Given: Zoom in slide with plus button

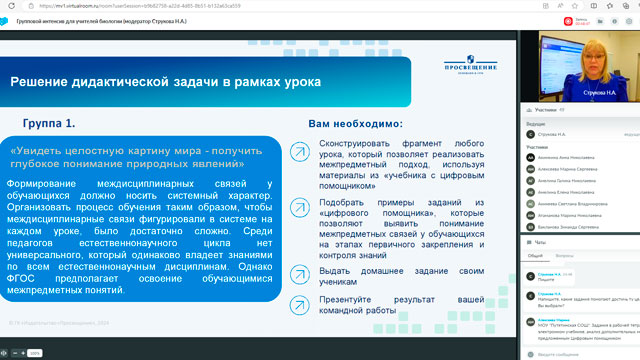Looking at the screenshot, I should 23,353.
